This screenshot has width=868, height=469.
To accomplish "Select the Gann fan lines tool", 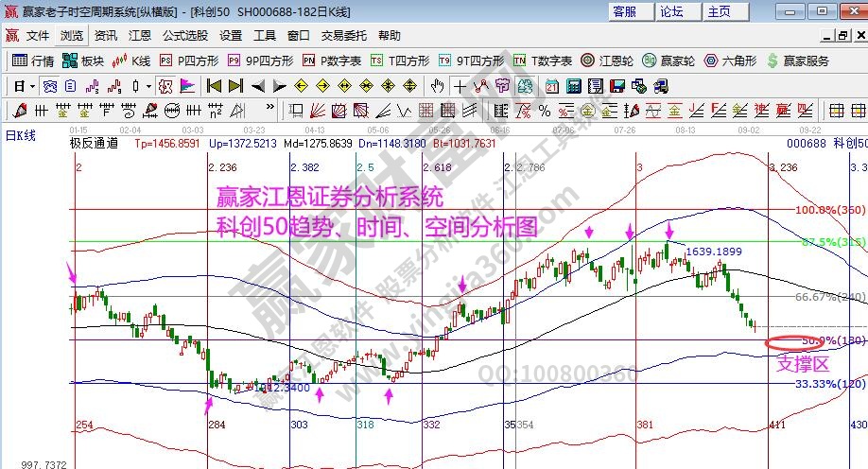I will (x=317, y=111).
